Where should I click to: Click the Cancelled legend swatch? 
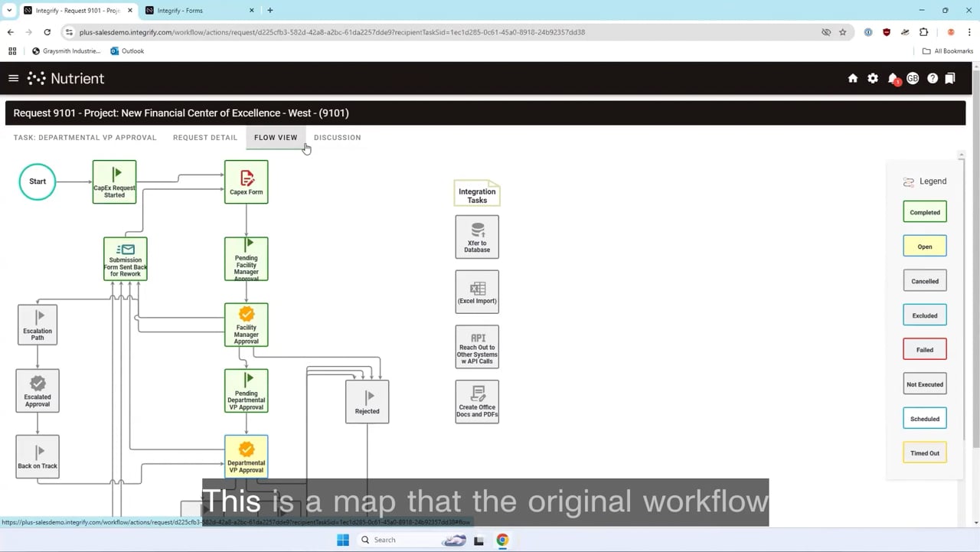[x=925, y=281]
